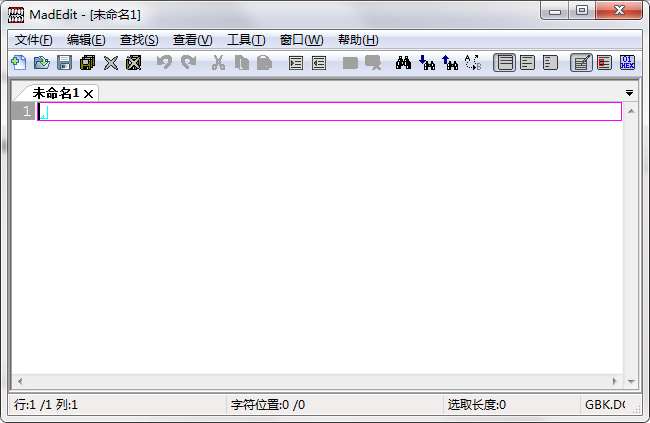
Task: Minimize the MadEdit window
Action: coord(555,11)
